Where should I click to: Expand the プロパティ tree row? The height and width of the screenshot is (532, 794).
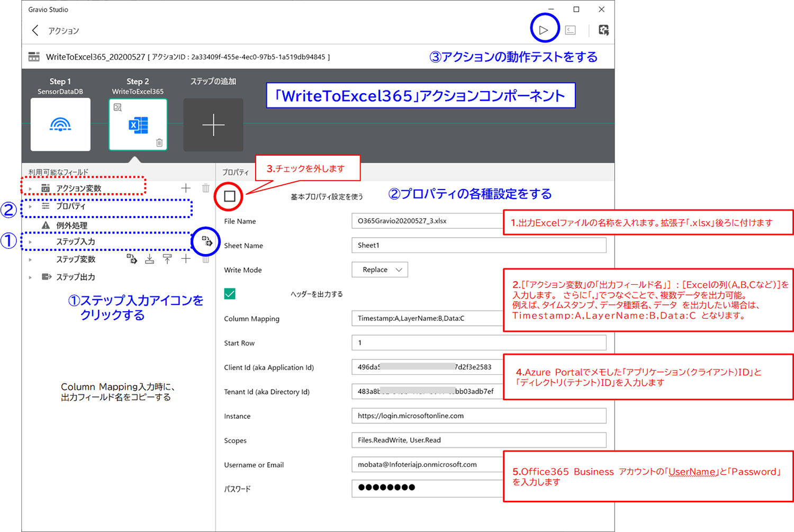[30, 206]
